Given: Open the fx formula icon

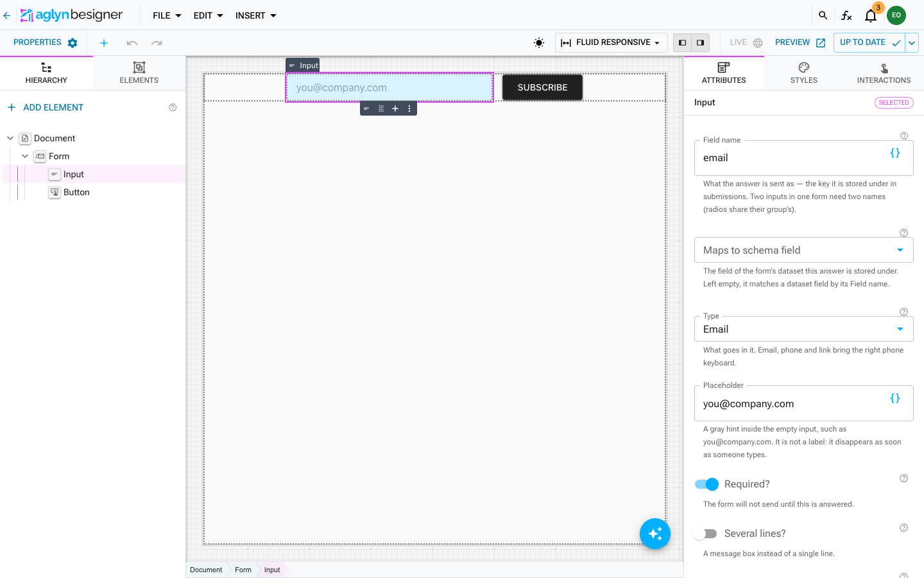Looking at the screenshot, I should [x=846, y=15].
